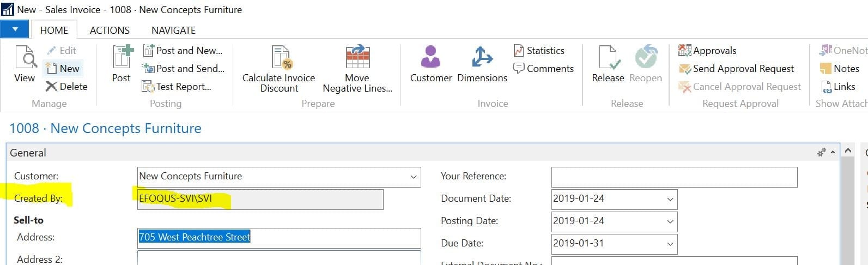Release the document
Screen dimensions: 868x265
[608, 64]
